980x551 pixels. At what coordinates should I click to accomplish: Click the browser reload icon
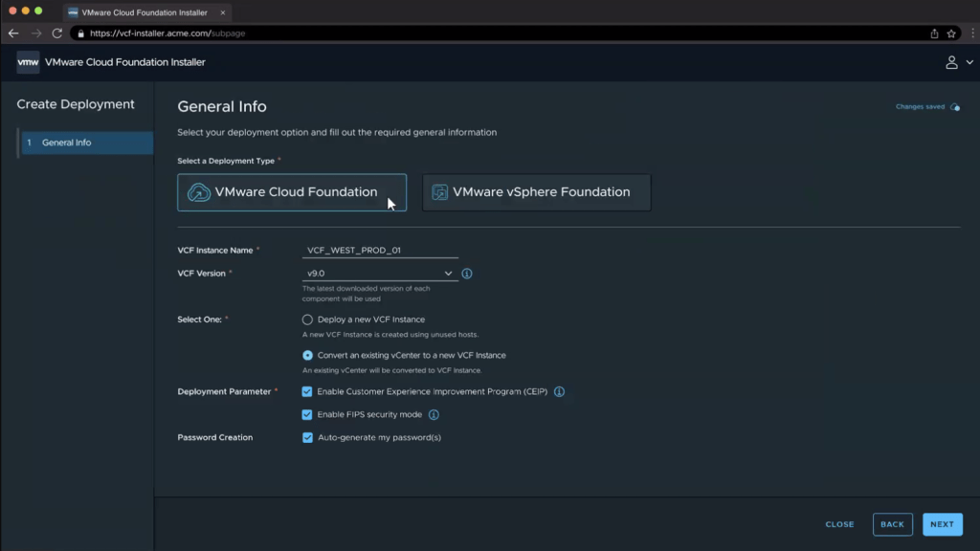point(57,33)
